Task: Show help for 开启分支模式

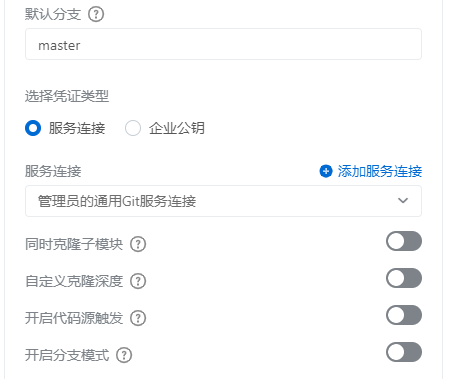Action: tap(124, 355)
